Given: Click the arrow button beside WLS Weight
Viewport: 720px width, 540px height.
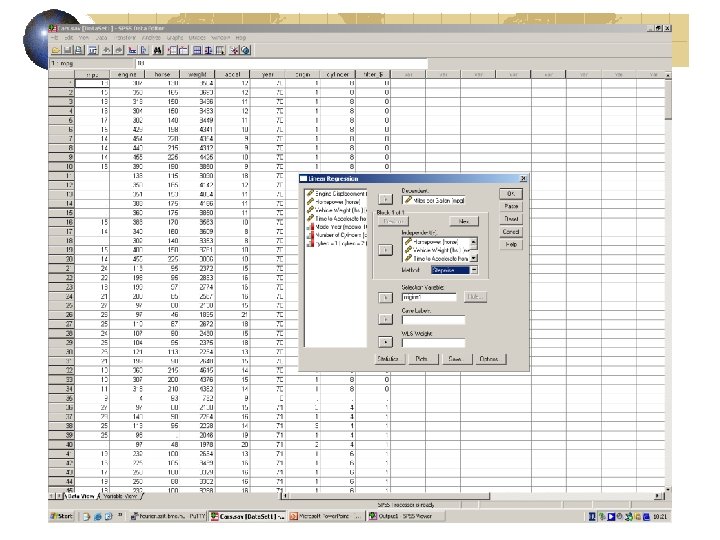Looking at the screenshot, I should coord(385,342).
